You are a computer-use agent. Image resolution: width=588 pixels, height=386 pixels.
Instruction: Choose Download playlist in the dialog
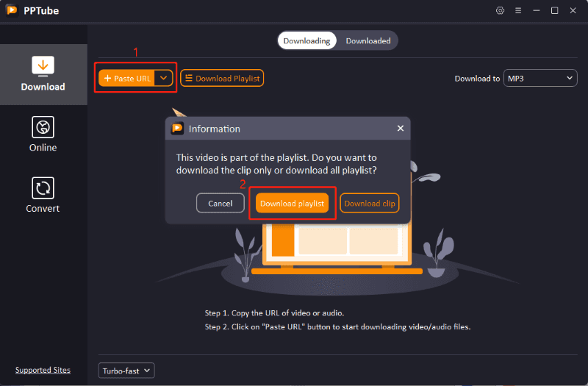[292, 203]
